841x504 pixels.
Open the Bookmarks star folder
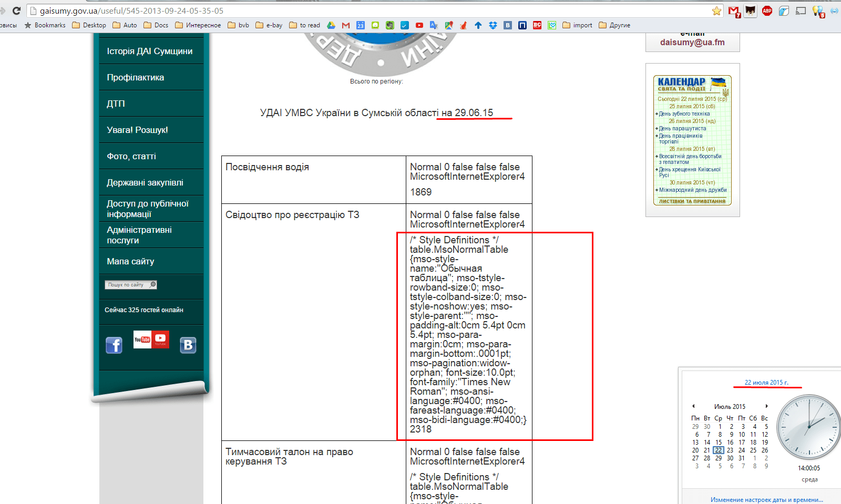(x=45, y=25)
